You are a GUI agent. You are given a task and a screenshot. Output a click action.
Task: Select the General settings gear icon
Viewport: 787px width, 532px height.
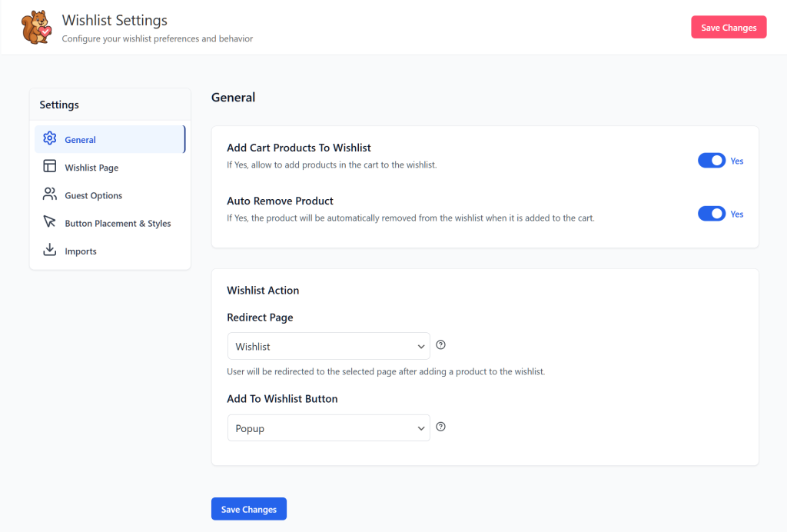[x=49, y=139]
